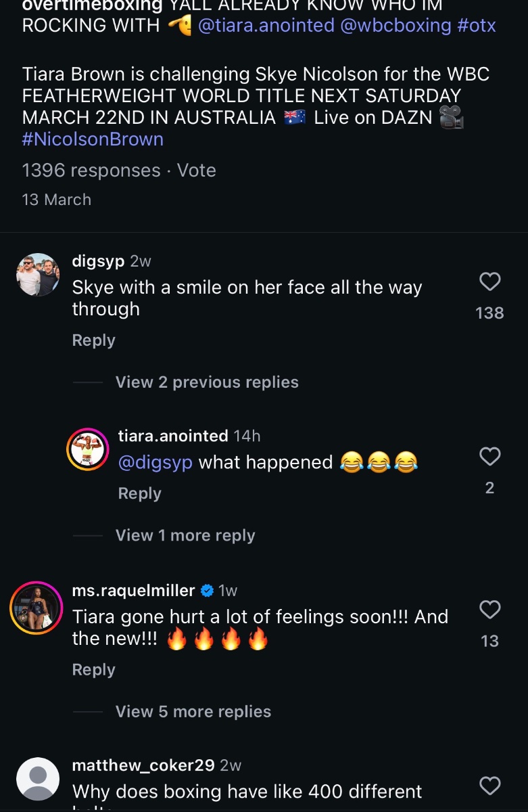The image size is (528, 812).
Task: Reply to digsyp's comment
Action: 94,340
